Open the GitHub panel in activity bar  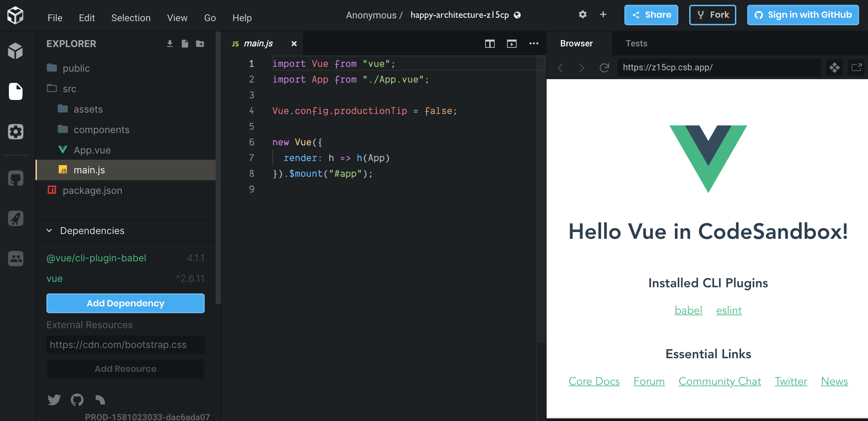coord(15,178)
